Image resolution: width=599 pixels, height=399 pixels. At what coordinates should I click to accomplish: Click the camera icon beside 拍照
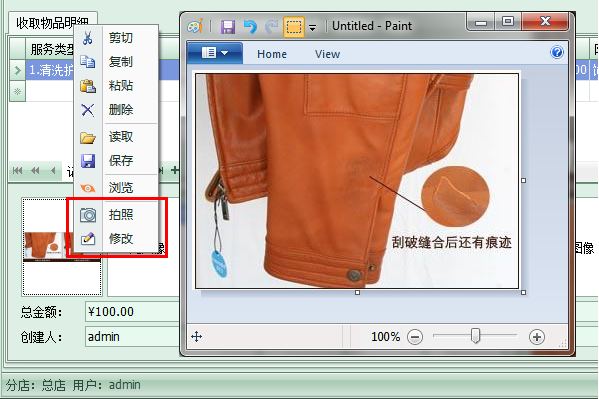[88, 215]
